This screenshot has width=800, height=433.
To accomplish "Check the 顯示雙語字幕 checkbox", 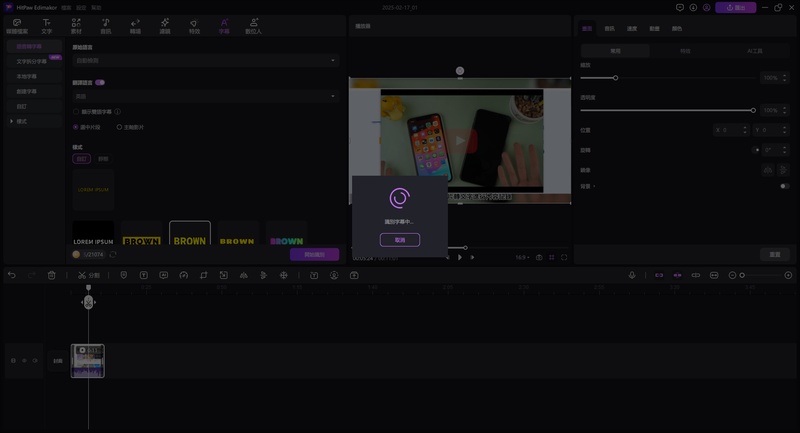I will [76, 112].
